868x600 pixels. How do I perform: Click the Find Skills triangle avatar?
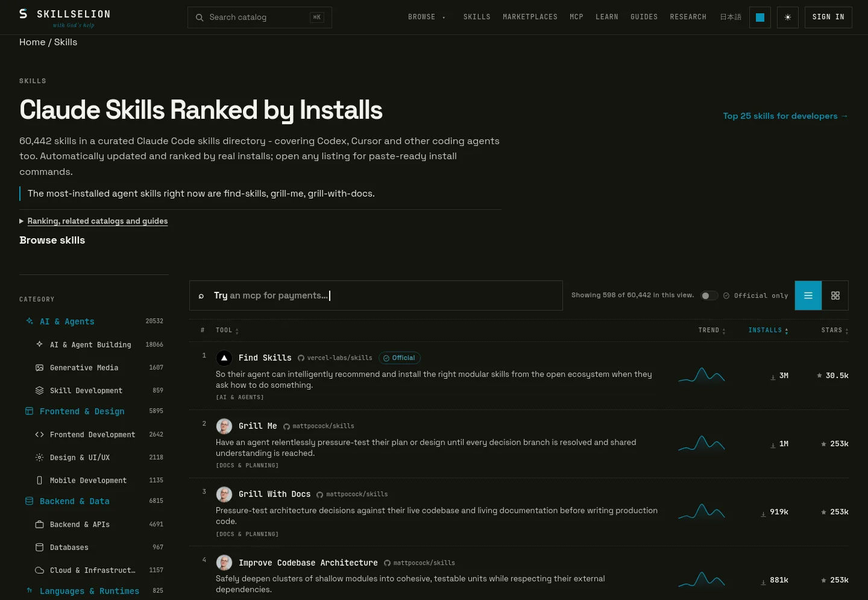224,358
